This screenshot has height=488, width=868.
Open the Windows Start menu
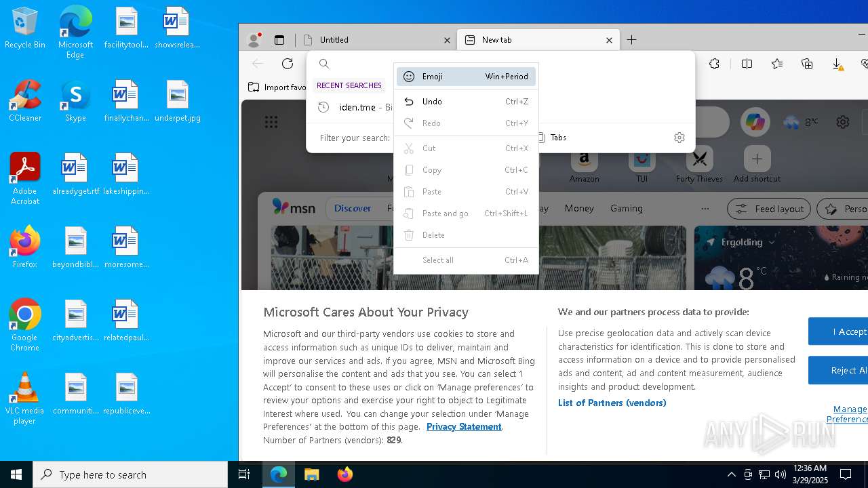click(x=16, y=474)
